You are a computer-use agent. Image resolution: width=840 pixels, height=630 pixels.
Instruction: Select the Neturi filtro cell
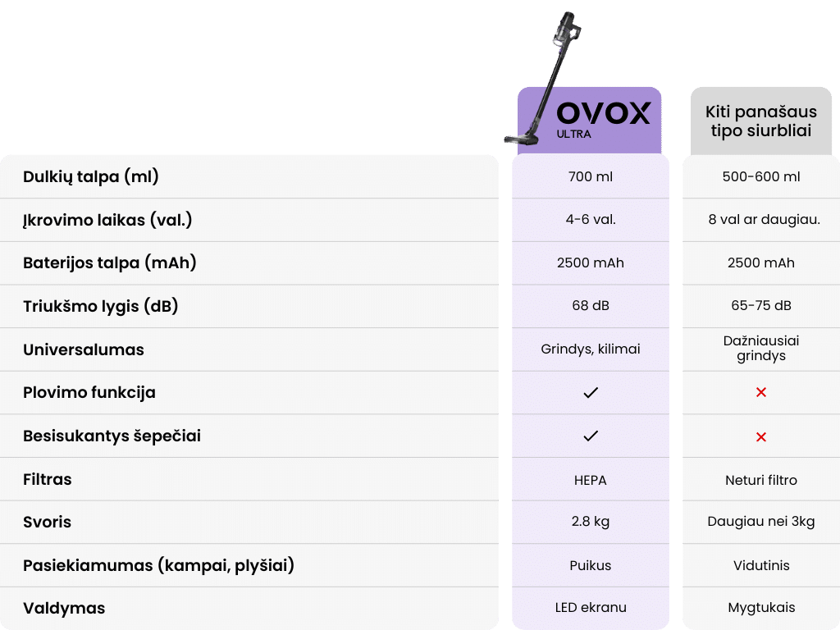(760, 480)
